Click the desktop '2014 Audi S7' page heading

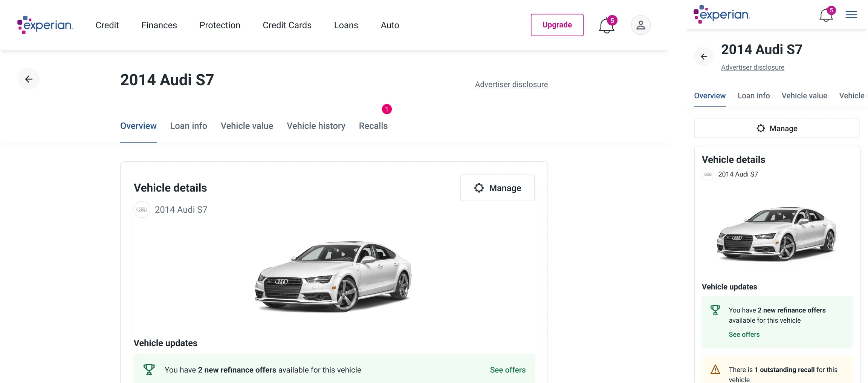[167, 80]
